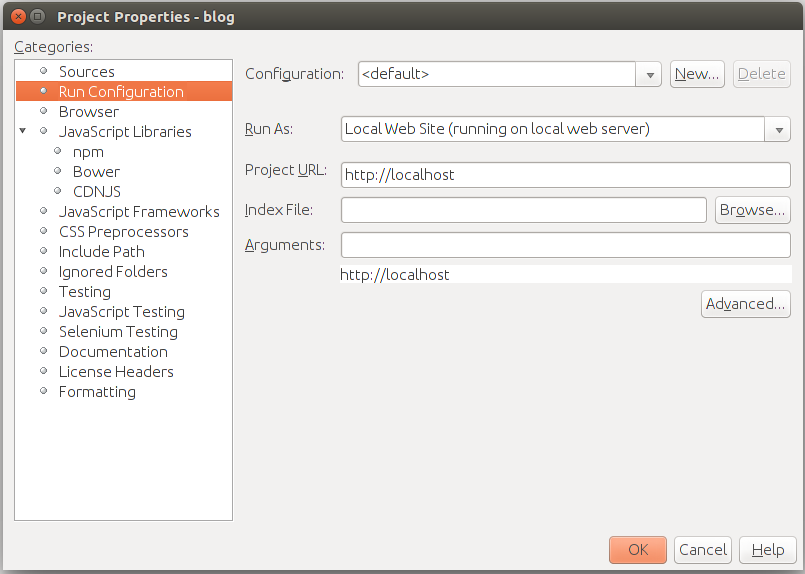
Task: Open the CSS Preprocessors category
Action: pyautogui.click(x=124, y=232)
